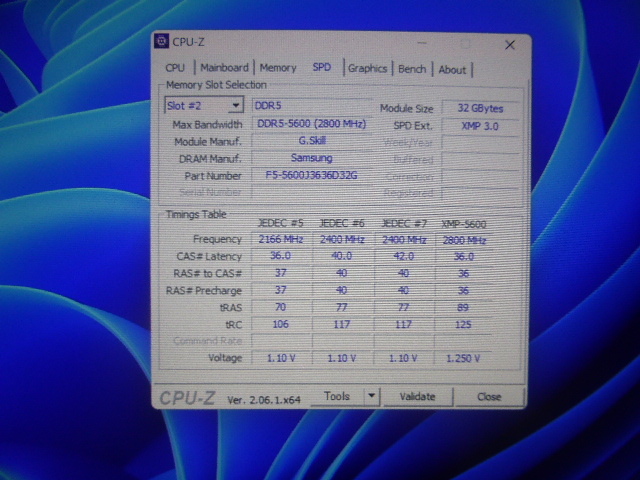The width and height of the screenshot is (640, 480).
Task: Click the SPD Ext. value XMP 3.0
Action: 480,126
